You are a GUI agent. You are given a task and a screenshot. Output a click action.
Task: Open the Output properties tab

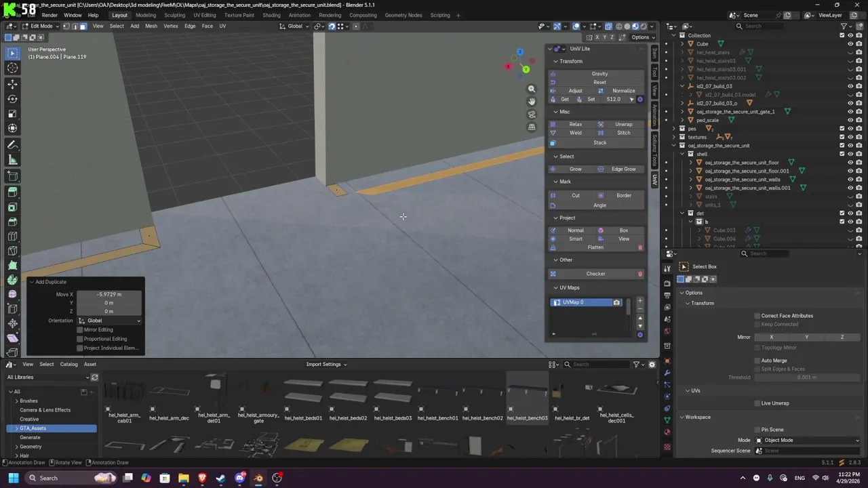tap(667, 295)
